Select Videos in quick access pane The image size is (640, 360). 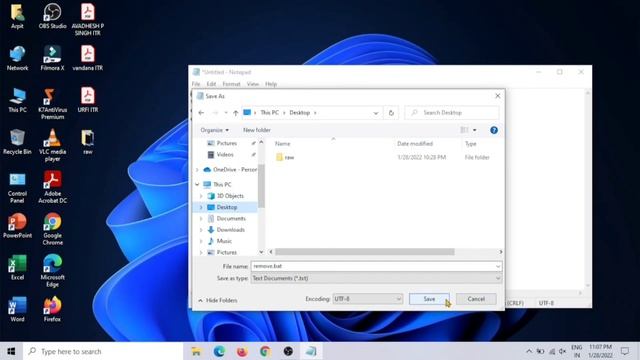tap(225, 154)
